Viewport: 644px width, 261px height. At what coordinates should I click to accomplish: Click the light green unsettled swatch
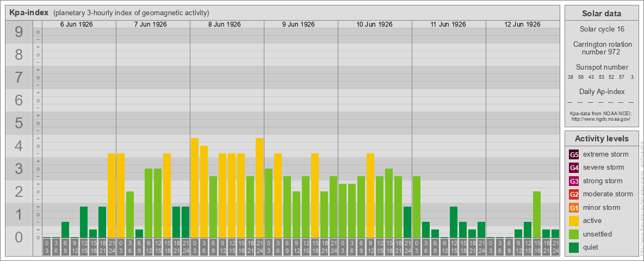point(574,234)
